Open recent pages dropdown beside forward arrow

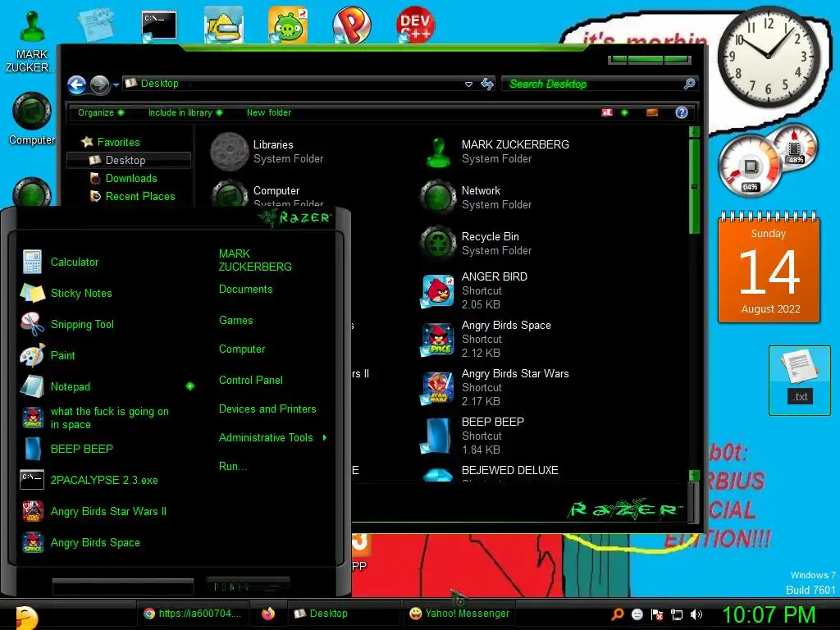pyautogui.click(x=116, y=84)
